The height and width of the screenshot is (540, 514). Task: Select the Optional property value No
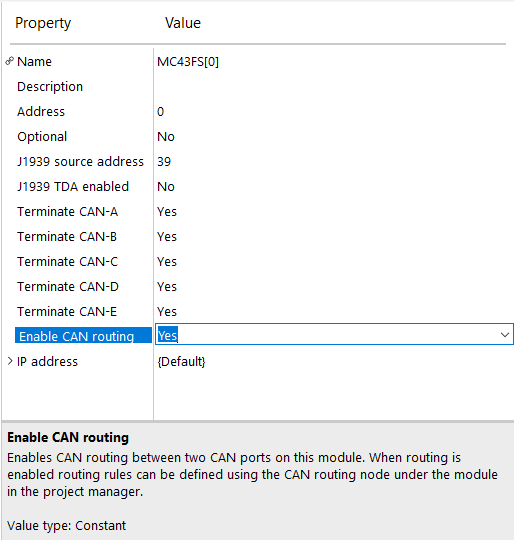point(166,137)
